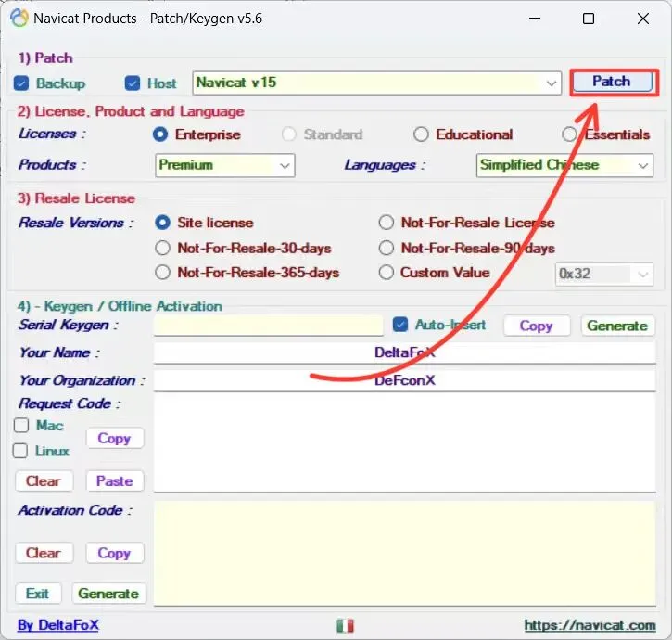Click Clear under Activation Code
This screenshot has width=672, height=640.
[44, 553]
